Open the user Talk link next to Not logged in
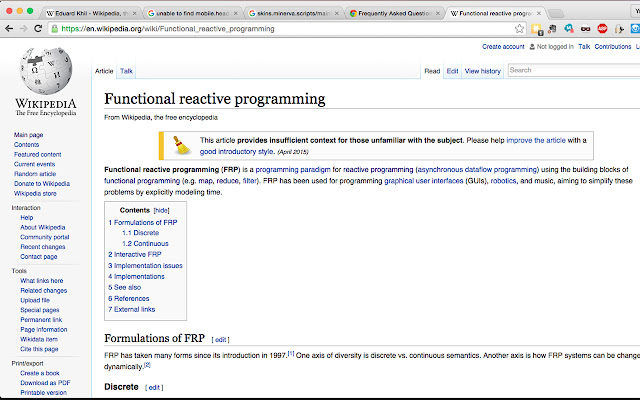The image size is (640, 400). (584, 47)
